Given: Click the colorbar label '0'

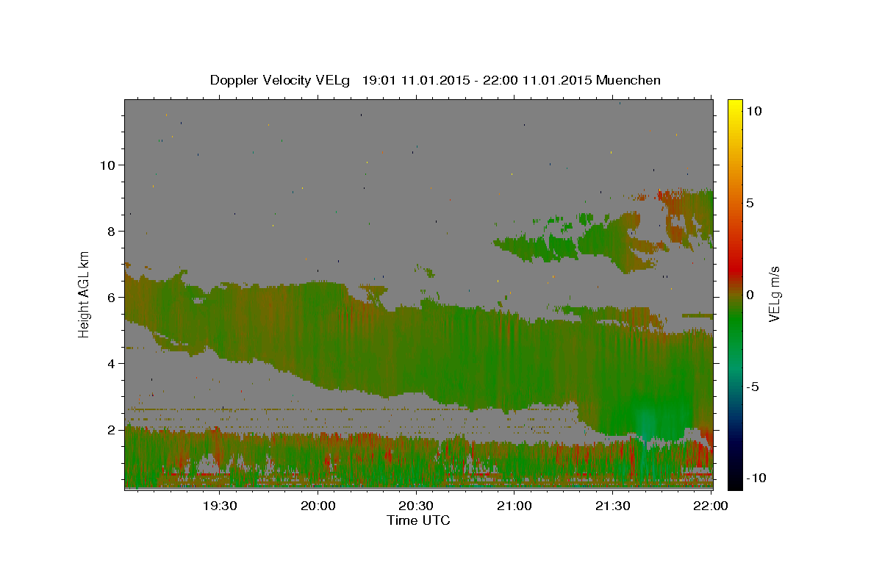Looking at the screenshot, I should coord(750,295).
